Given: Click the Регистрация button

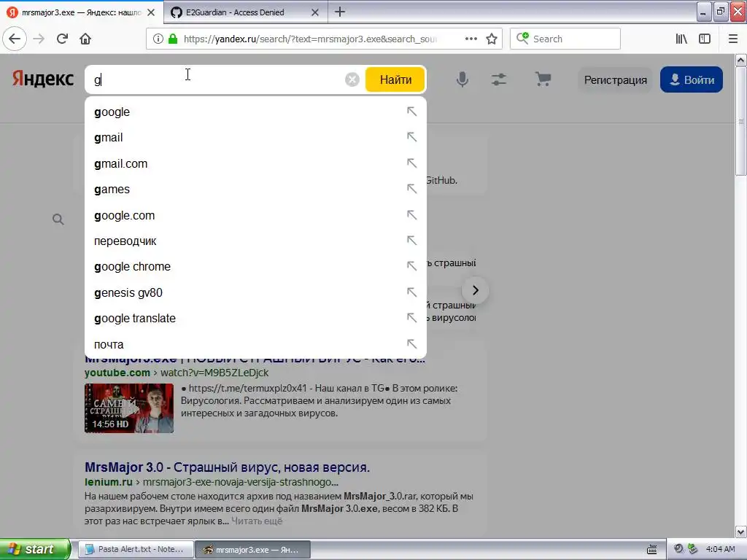Looking at the screenshot, I should pos(616,79).
